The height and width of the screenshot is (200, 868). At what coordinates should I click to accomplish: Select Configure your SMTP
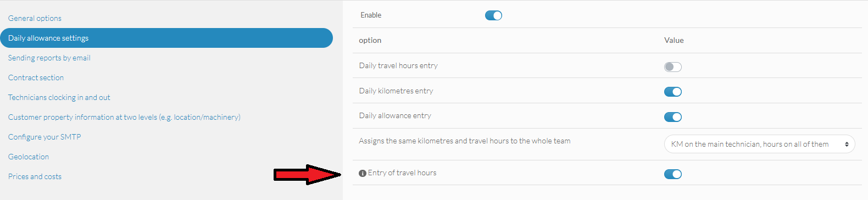pos(44,137)
